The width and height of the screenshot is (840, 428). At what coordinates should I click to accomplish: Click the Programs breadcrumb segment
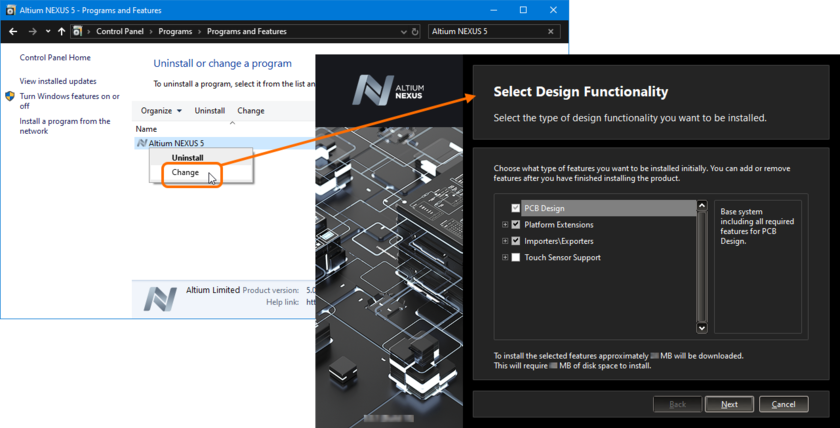coord(175,32)
